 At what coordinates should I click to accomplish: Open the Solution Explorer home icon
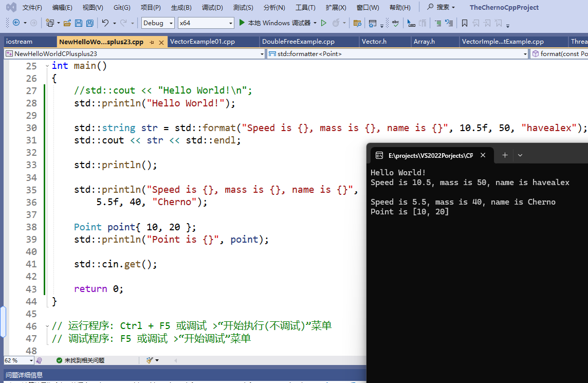(x=372, y=23)
